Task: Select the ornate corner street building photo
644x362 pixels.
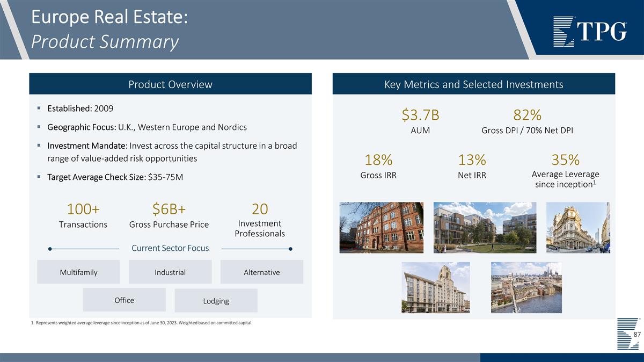Action: point(578,227)
